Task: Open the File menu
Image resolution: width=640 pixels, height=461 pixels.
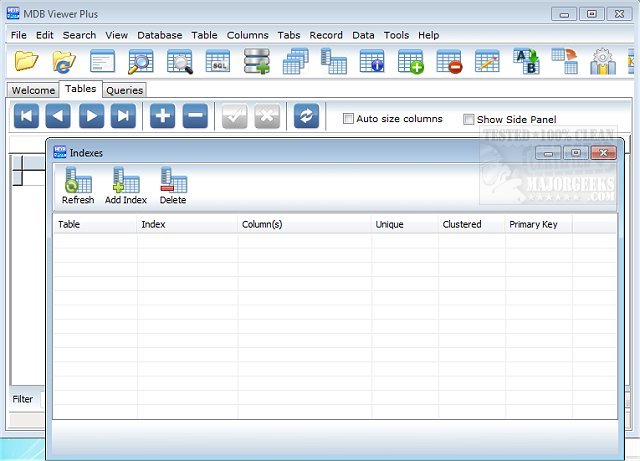Action: click(x=19, y=35)
